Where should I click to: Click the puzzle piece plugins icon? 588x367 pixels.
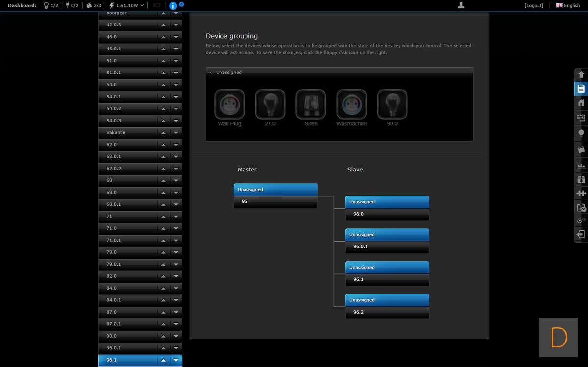pos(581,194)
